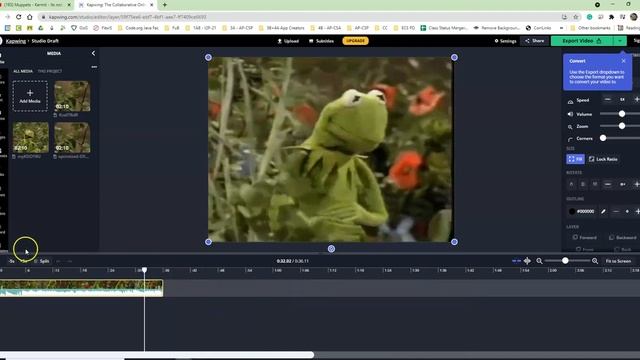Toggle the timeline snap icon

(x=516, y=261)
